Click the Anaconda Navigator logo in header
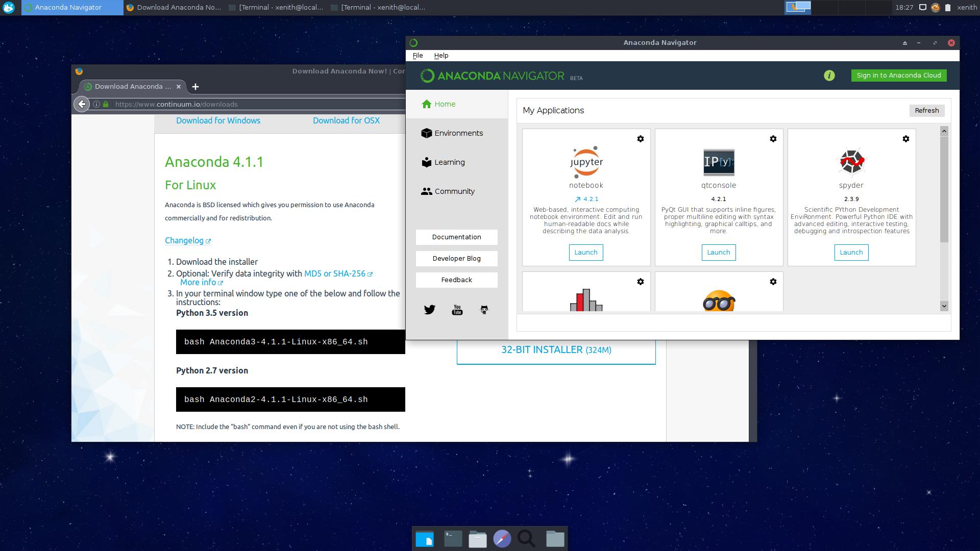This screenshot has width=980, height=551. point(492,76)
